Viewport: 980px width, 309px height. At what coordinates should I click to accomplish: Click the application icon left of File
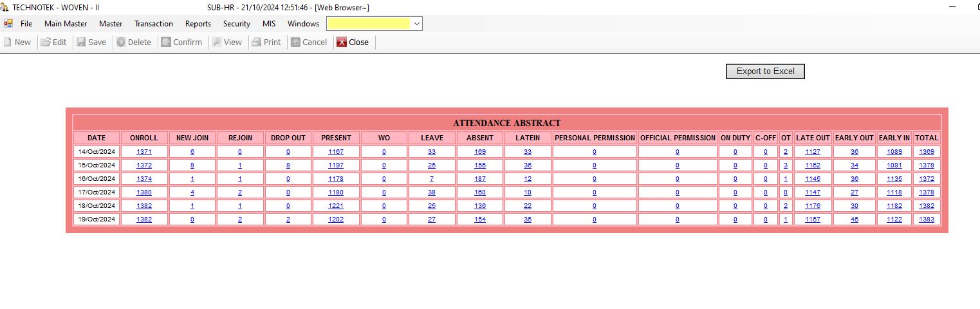[8, 24]
